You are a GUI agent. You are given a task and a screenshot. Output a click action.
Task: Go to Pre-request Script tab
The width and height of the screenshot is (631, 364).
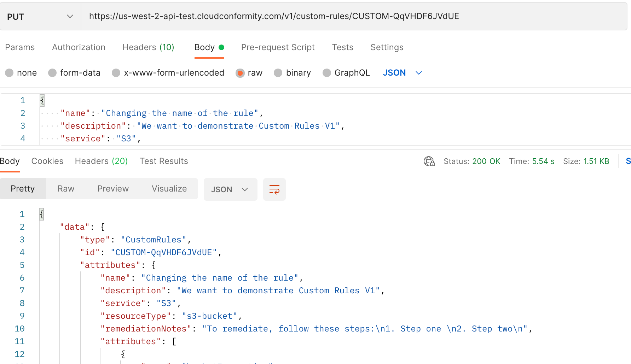click(x=278, y=47)
